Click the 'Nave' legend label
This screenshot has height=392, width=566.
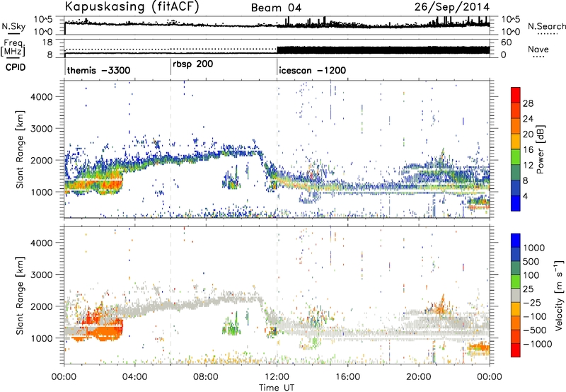point(538,49)
